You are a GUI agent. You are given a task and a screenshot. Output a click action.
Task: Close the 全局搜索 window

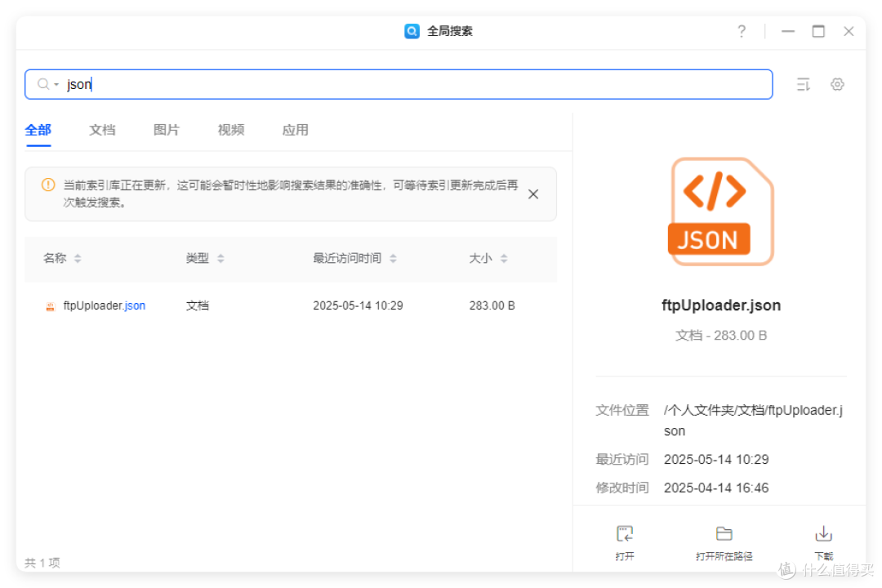click(x=849, y=31)
